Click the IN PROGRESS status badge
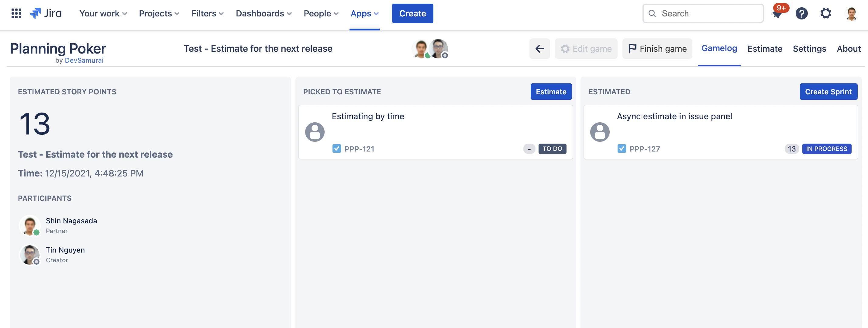 (827, 148)
